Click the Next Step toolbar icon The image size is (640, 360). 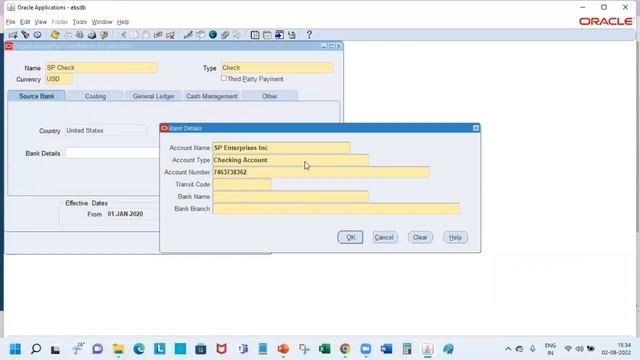67,35
